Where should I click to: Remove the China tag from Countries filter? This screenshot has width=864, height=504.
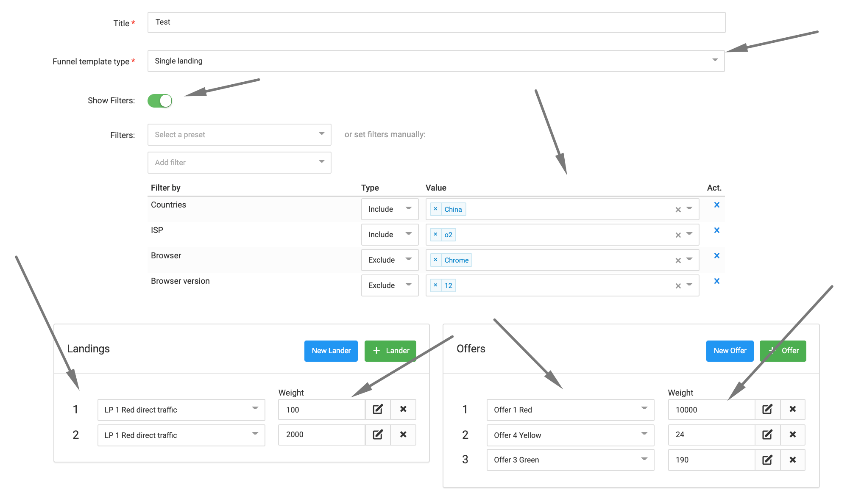(436, 209)
